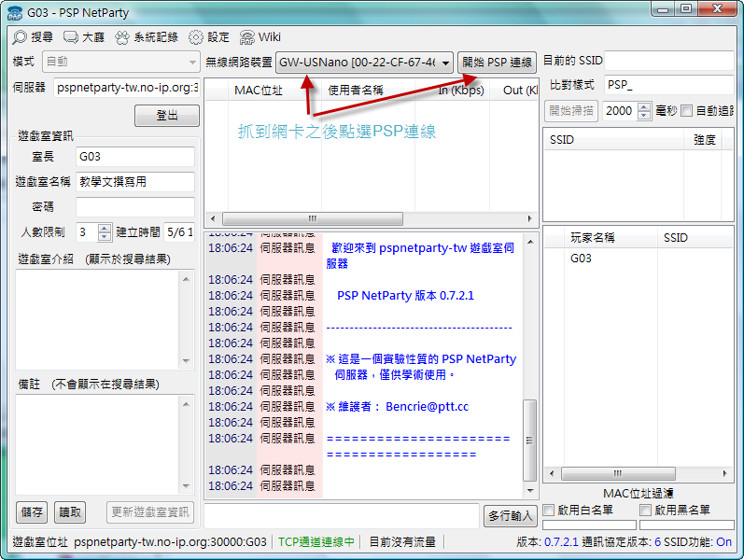The height and width of the screenshot is (560, 744).
Task: Click the chat message input box
Action: point(341,516)
